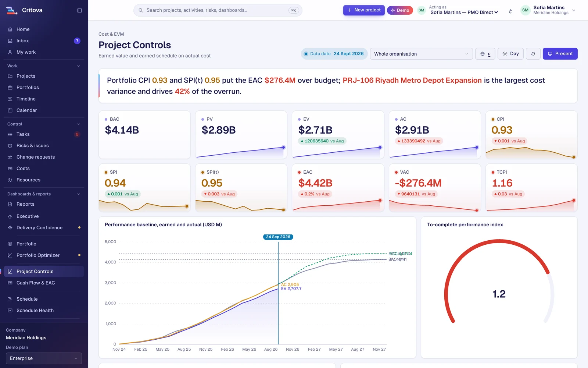This screenshot has width=588, height=368.
Task: Click the CPI 0.93 value
Action: click(x=502, y=130)
